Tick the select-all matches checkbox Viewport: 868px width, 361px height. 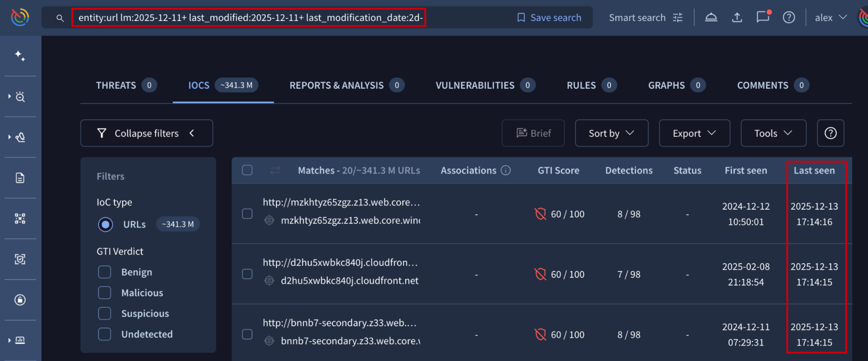click(x=247, y=170)
